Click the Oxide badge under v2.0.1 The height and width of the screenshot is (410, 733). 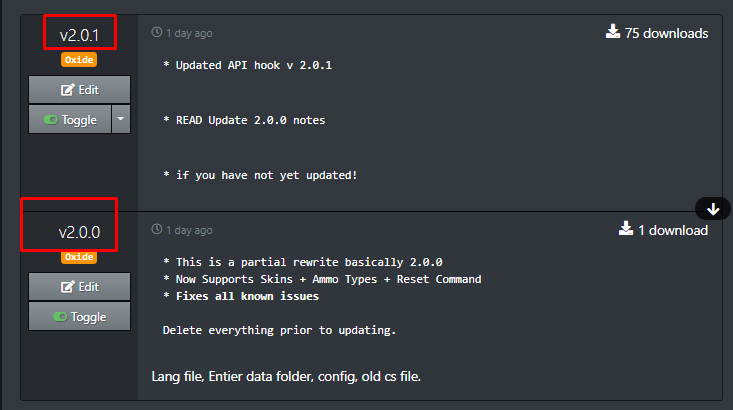click(79, 60)
